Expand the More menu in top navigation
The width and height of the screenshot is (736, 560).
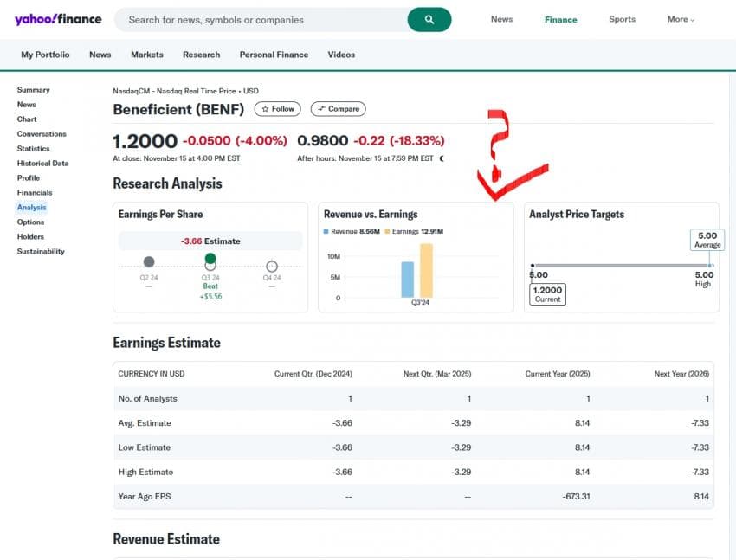click(681, 19)
